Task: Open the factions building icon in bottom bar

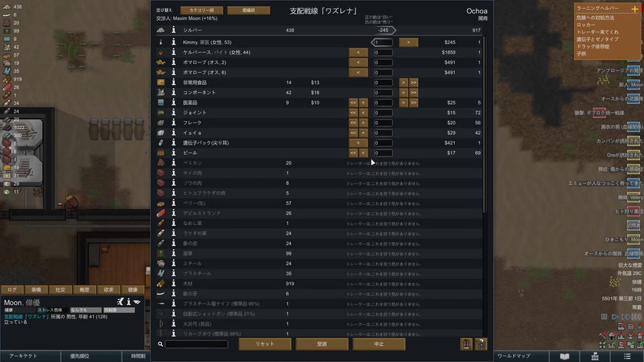Action: click(x=595, y=356)
